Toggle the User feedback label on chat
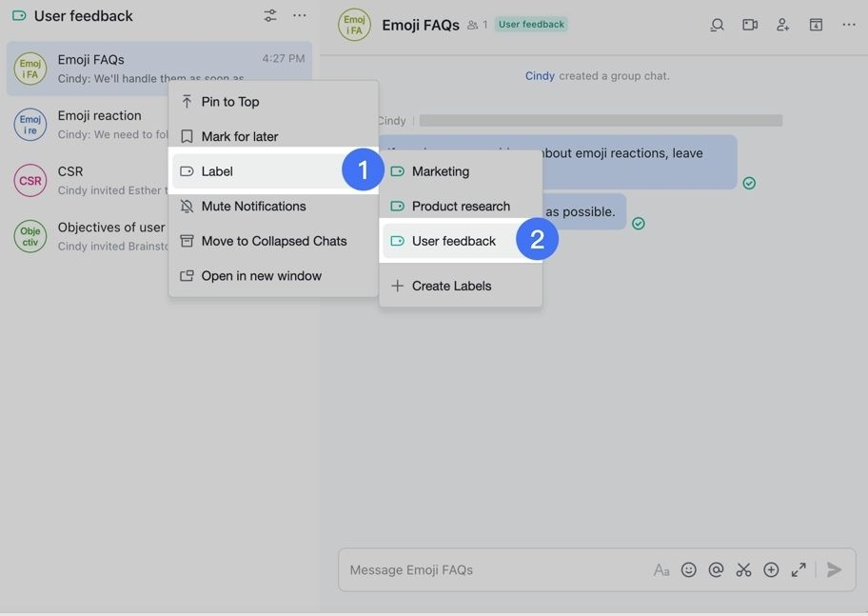The image size is (868, 616). coord(453,241)
